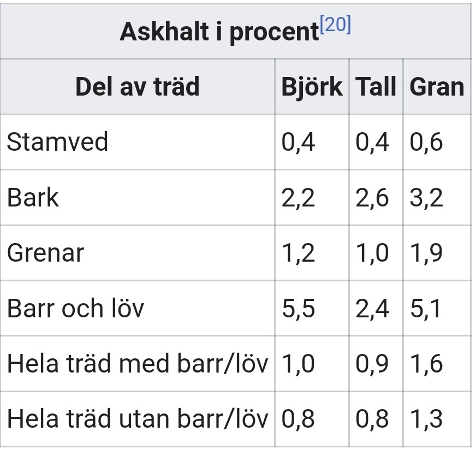Select Tall's Bark value 2,6

coord(372,198)
